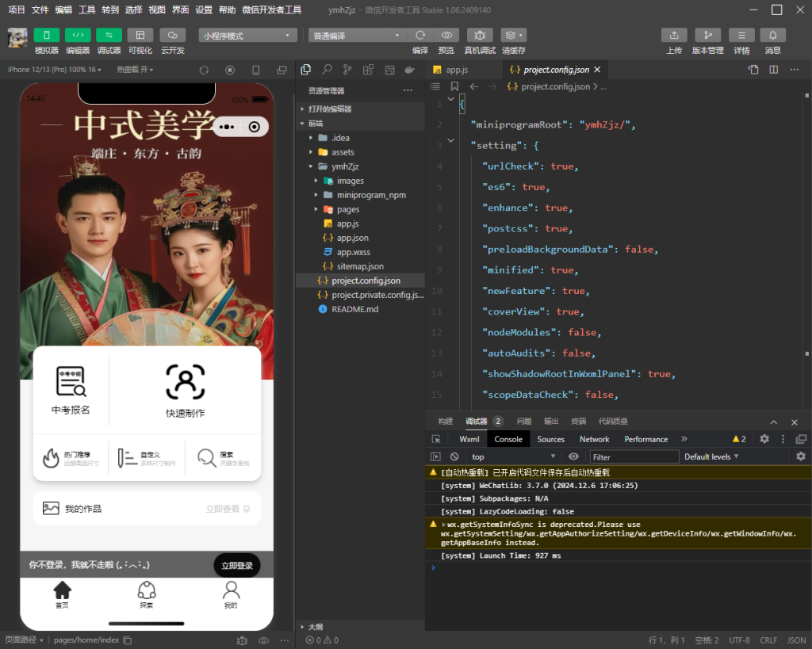Open the compile mode dropdown
Image resolution: width=812 pixels, height=649 pixels.
[358, 35]
